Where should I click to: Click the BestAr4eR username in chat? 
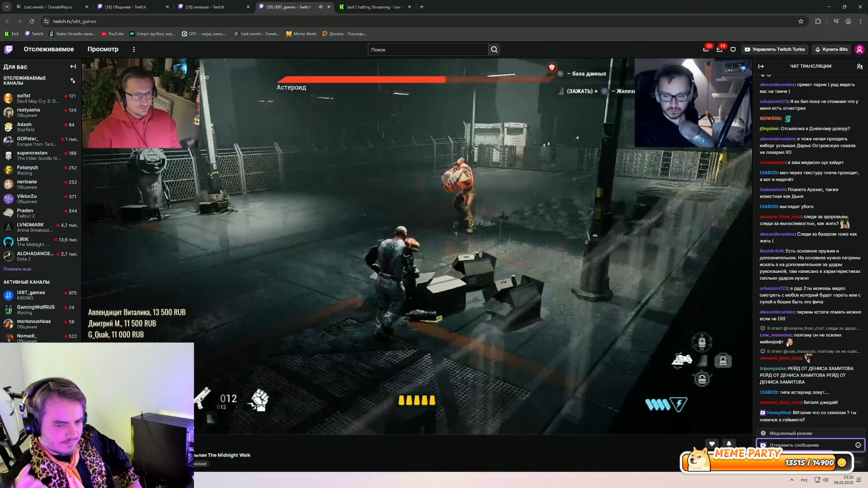[771, 251]
